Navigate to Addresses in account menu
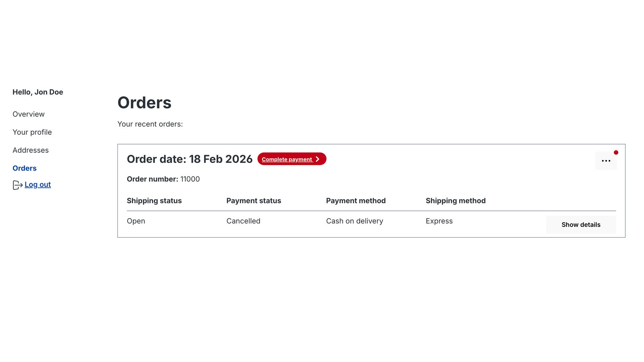The width and height of the screenshot is (644, 362). pyautogui.click(x=31, y=150)
